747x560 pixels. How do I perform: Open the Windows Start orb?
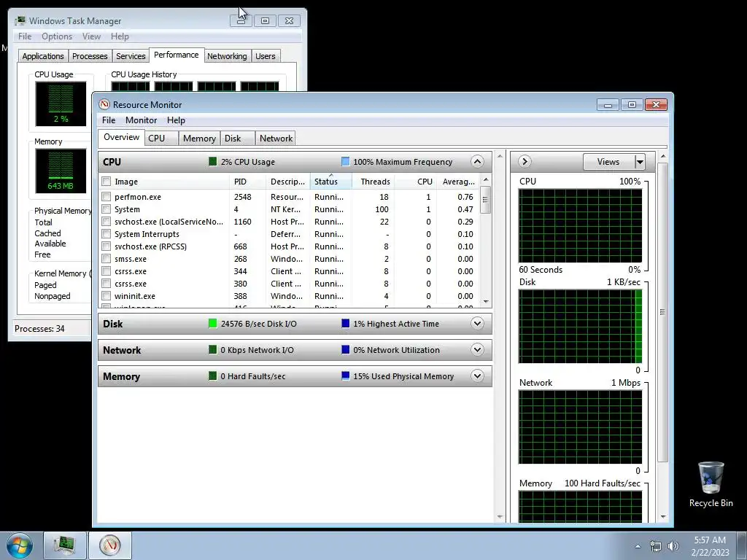(x=20, y=545)
